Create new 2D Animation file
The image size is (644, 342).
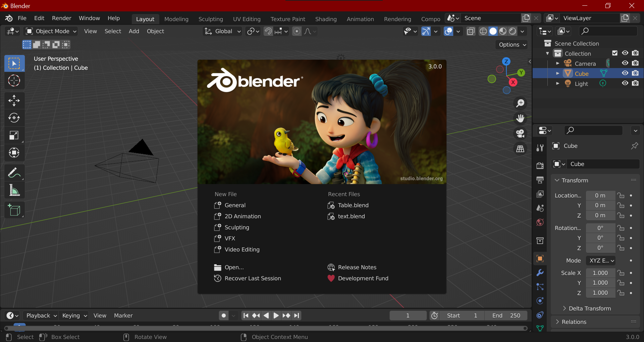(237, 216)
